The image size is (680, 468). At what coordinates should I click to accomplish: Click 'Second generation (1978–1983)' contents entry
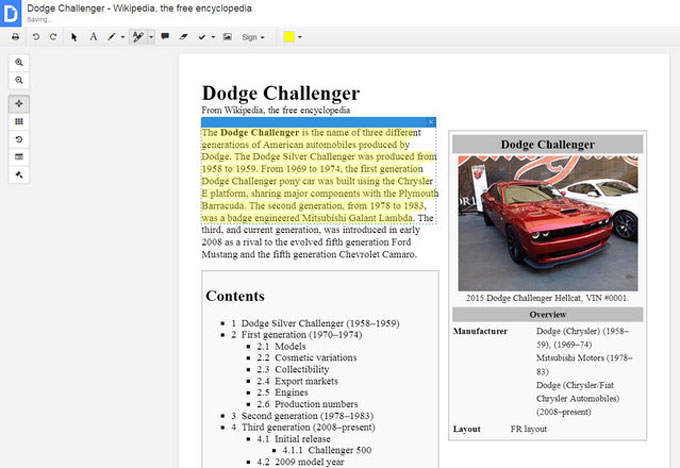pos(307,416)
